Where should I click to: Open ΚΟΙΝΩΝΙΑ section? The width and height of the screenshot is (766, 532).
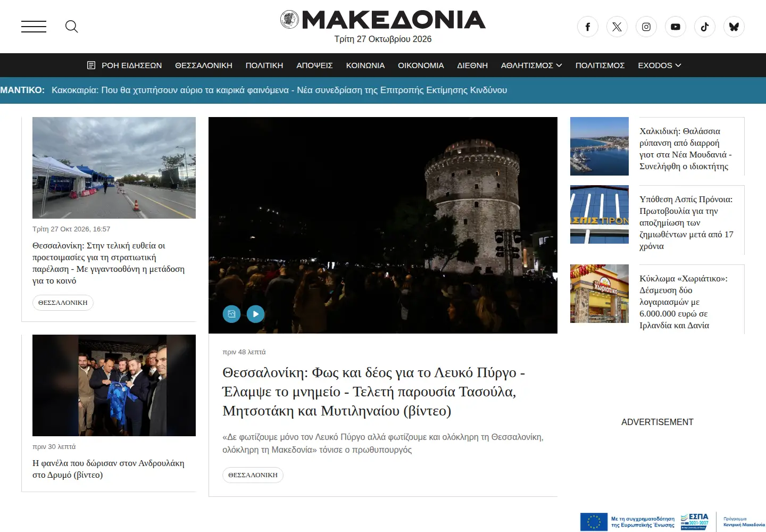365,65
